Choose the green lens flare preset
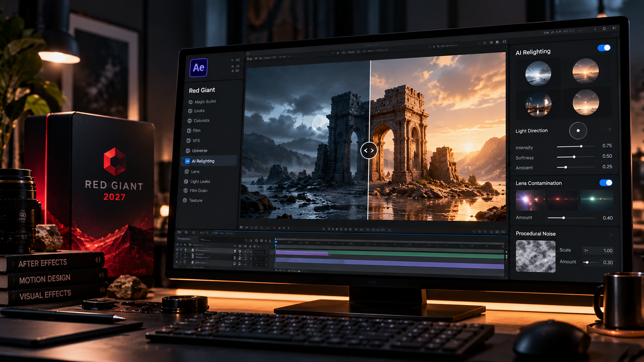The width and height of the screenshot is (644, 362). (x=597, y=200)
